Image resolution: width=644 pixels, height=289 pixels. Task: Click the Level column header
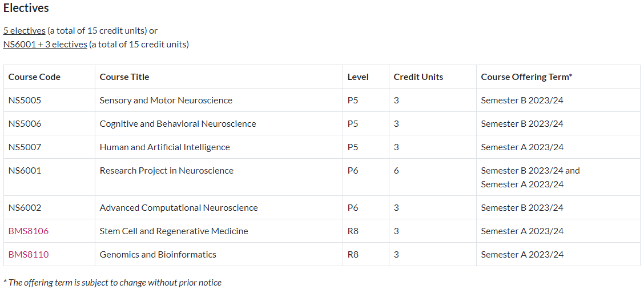tap(358, 77)
